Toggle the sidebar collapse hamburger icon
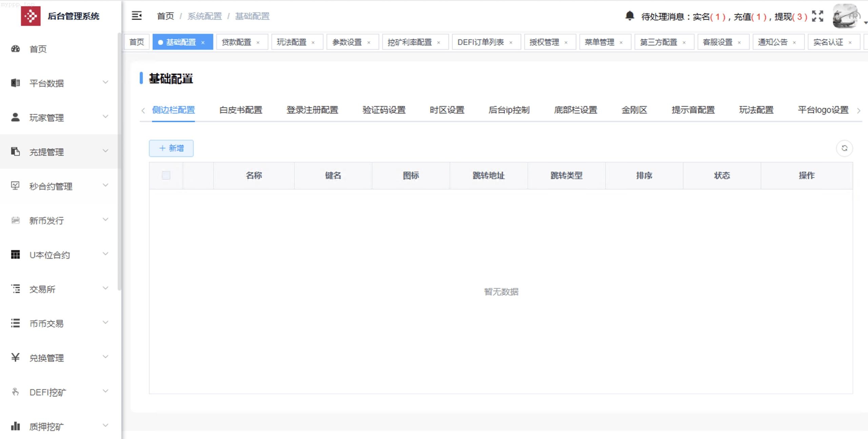The width and height of the screenshot is (868, 439). [x=137, y=16]
